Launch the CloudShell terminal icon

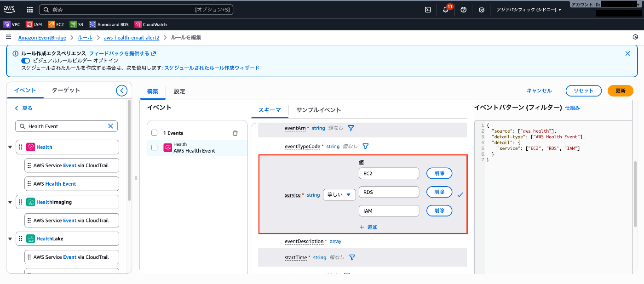click(428, 10)
